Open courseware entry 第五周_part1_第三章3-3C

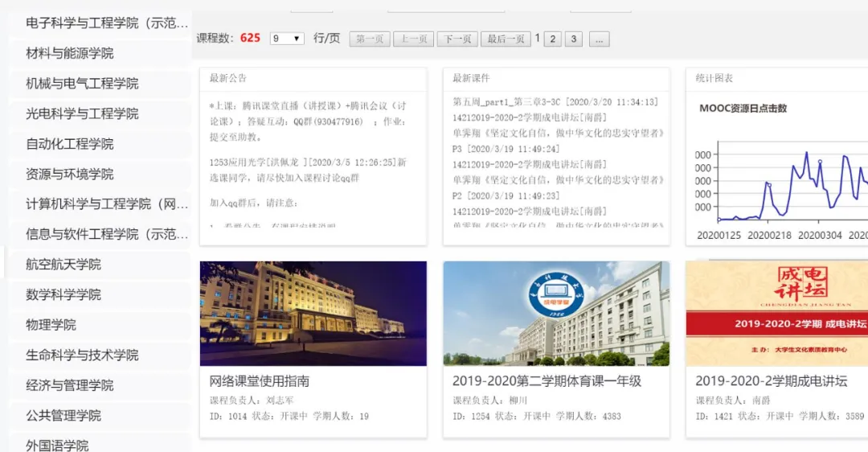(x=555, y=102)
